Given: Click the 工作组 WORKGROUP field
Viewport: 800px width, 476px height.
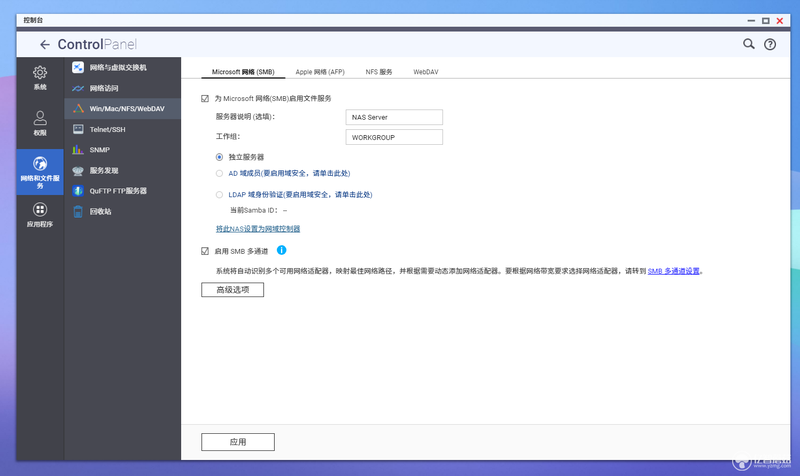Looking at the screenshot, I should (x=394, y=137).
